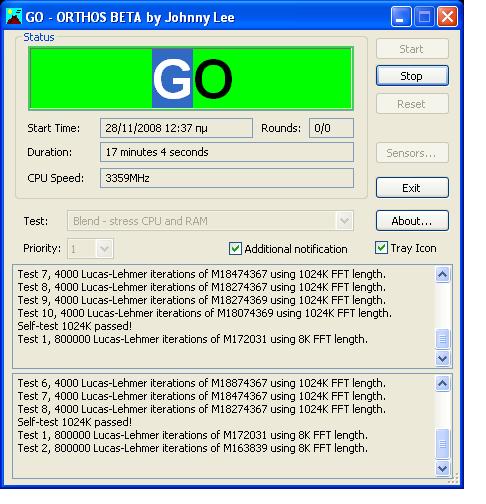
Task: Click up arrow of upper log scrollbar
Action: coord(442,275)
